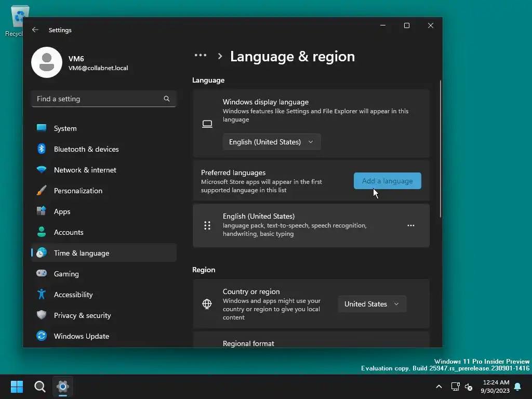Click the VM6@collabnet.local account email

[98, 68]
